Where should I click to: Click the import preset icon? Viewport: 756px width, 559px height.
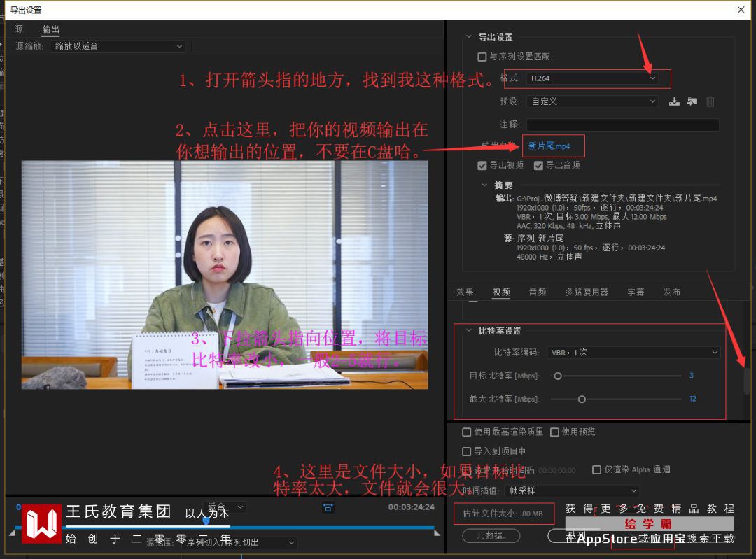692,101
